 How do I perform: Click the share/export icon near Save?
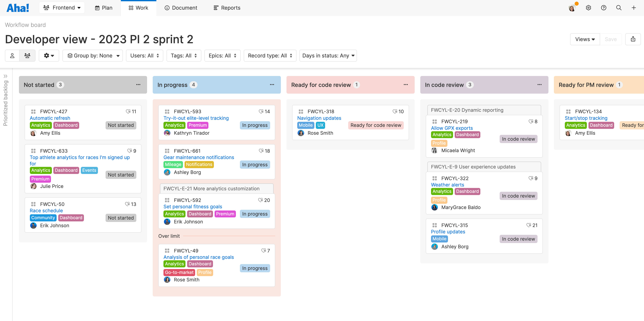[x=633, y=39]
